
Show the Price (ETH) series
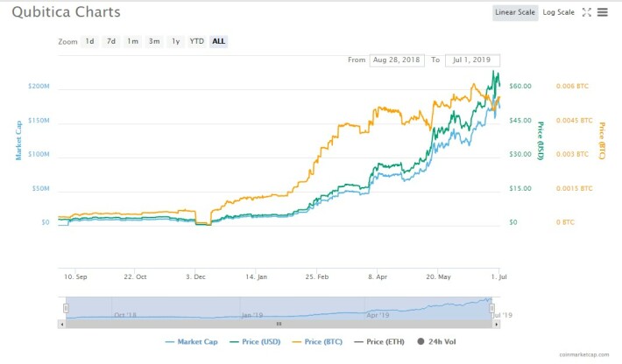(379, 341)
